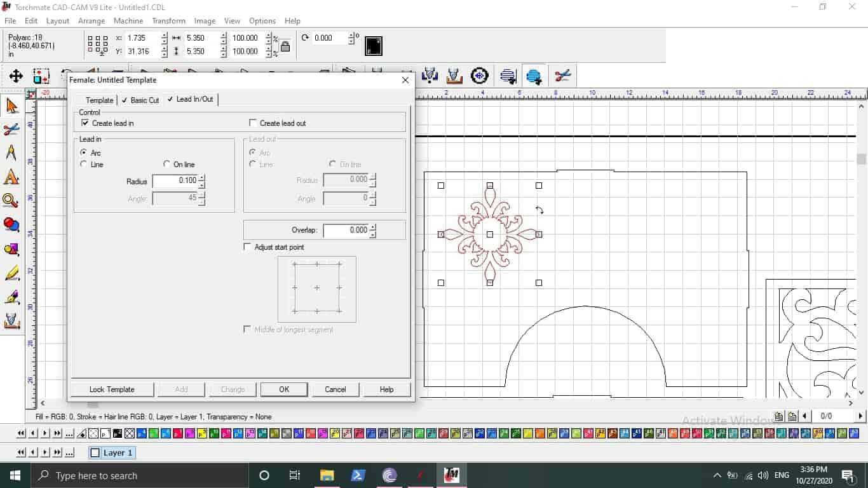Screen dimensions: 868x488
Task: Open File Explorer from the taskbar
Action: point(327,475)
